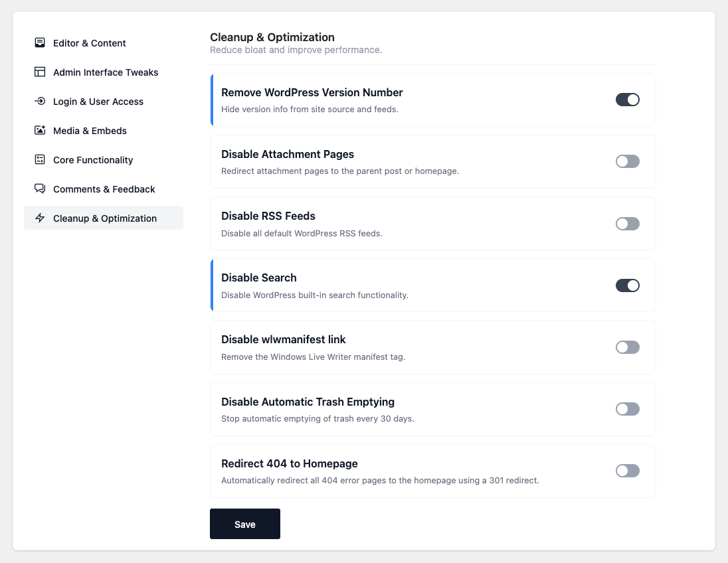Turn off the Disable Search toggle
Image resolution: width=728 pixels, height=563 pixels.
[x=627, y=285]
